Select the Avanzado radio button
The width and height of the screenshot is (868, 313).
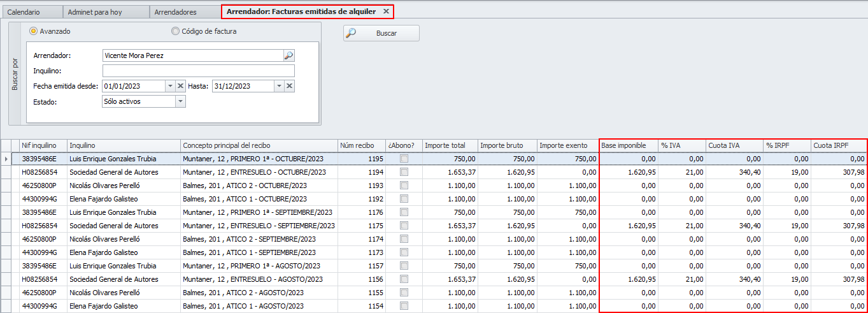(x=33, y=31)
